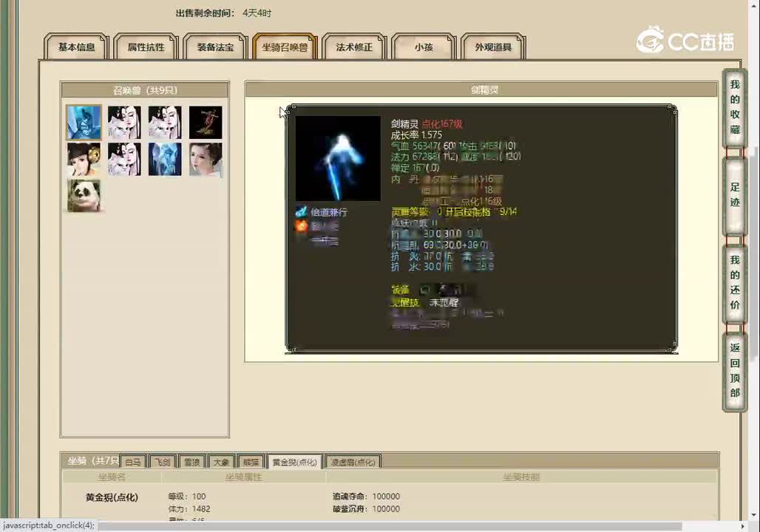Select the 雪狼 mount tab

[x=192, y=462]
